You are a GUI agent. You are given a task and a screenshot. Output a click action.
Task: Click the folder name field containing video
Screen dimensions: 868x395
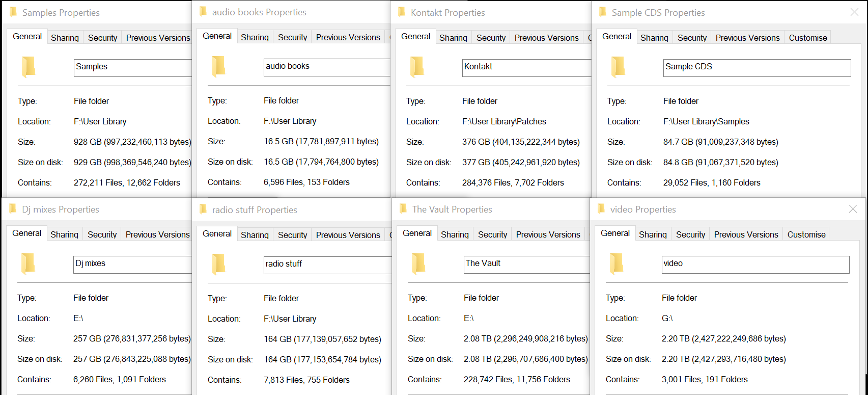755,265
